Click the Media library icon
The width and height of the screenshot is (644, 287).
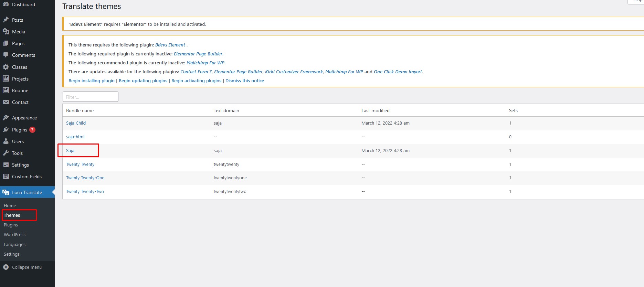[6, 32]
